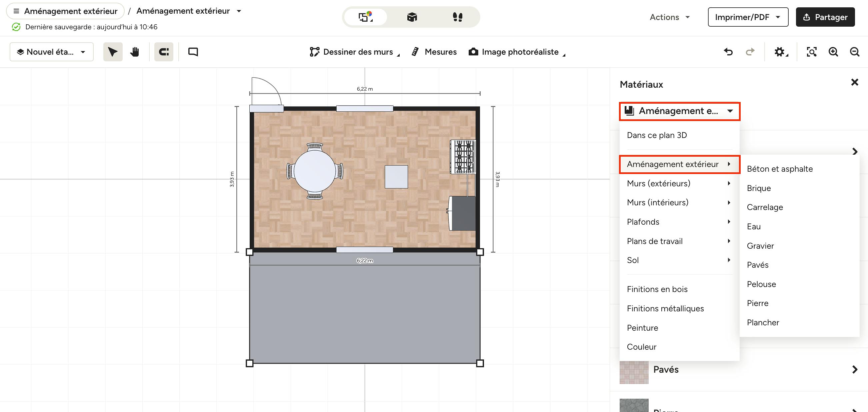This screenshot has height=412, width=868.
Task: Select the top wall window
Action: coord(365,108)
